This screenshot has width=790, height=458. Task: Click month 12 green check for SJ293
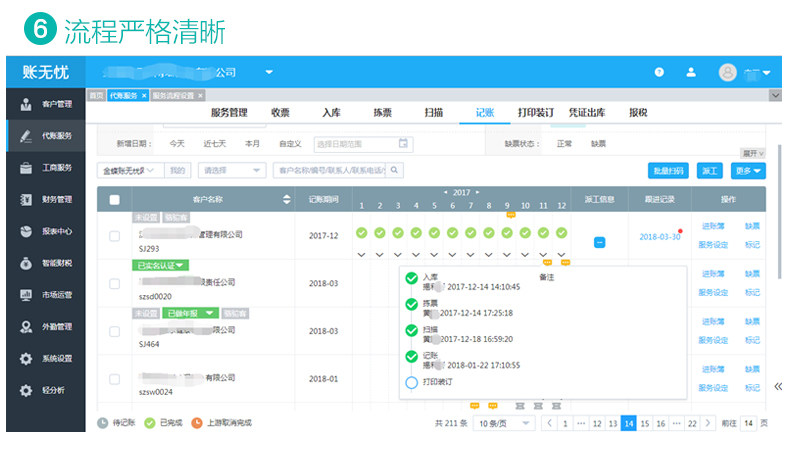coord(561,232)
